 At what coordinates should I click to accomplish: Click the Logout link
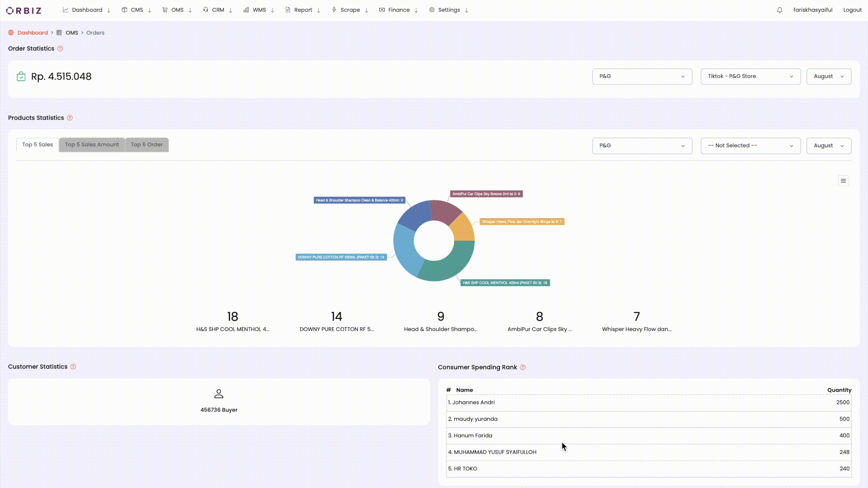853,9
